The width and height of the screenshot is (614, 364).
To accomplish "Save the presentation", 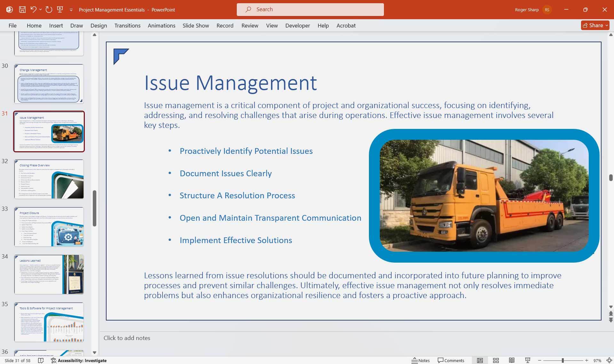I will click(22, 10).
